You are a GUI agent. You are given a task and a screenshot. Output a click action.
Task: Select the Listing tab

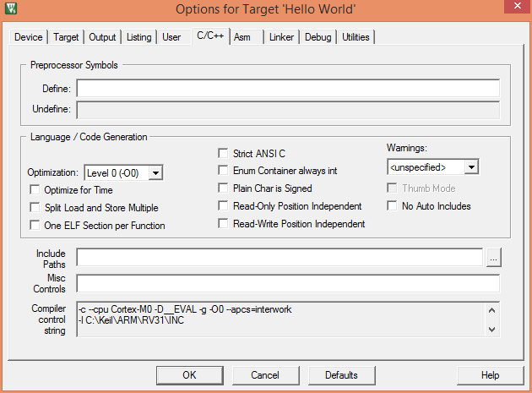click(x=139, y=37)
